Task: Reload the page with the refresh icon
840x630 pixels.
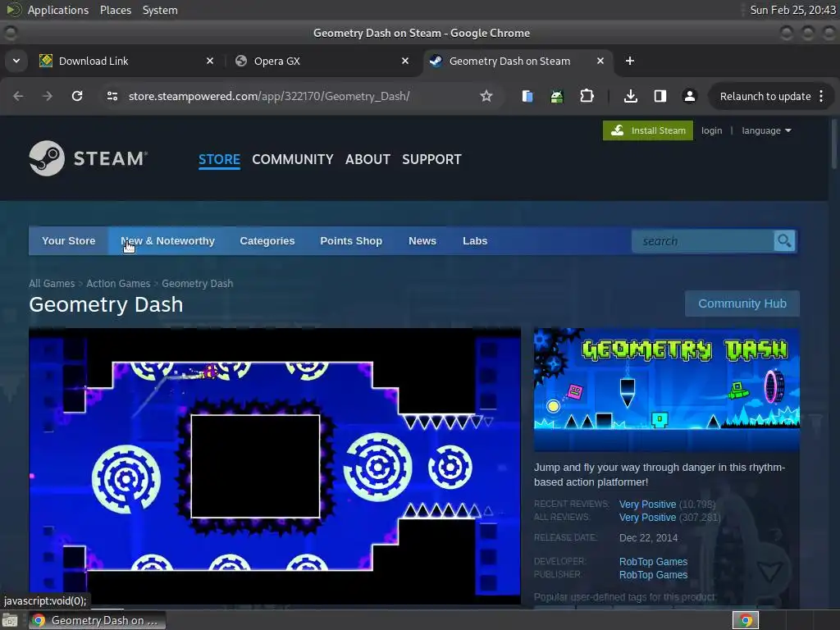Action: pyautogui.click(x=77, y=96)
